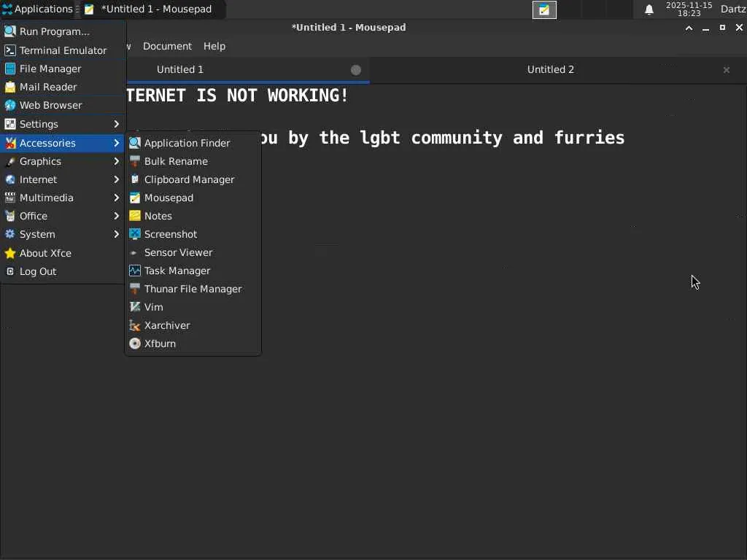This screenshot has height=560, width=747.
Task: Open Sensor Viewer icon
Action: click(134, 253)
